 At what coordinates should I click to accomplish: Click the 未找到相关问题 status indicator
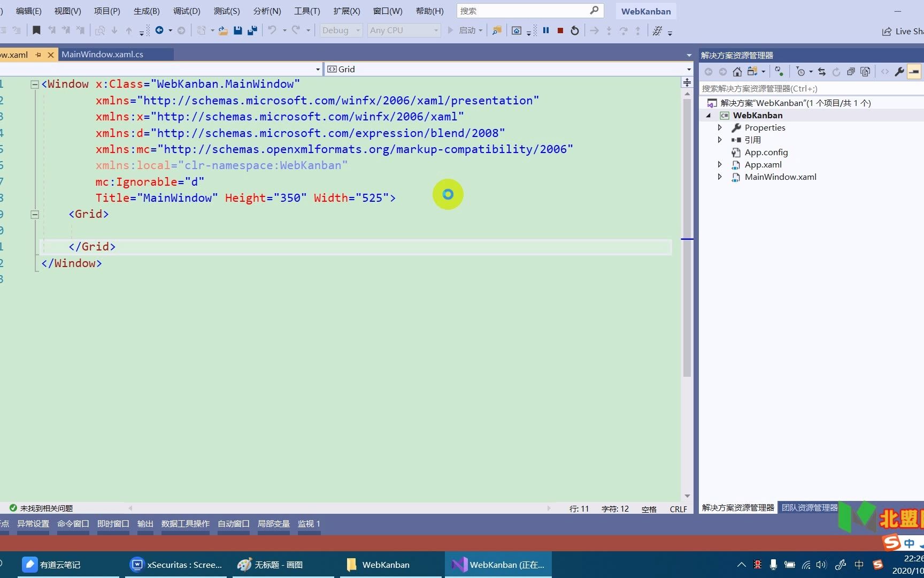coord(41,508)
